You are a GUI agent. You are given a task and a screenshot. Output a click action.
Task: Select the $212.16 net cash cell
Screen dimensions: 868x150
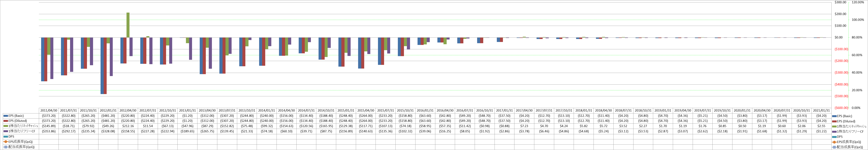[128, 126]
